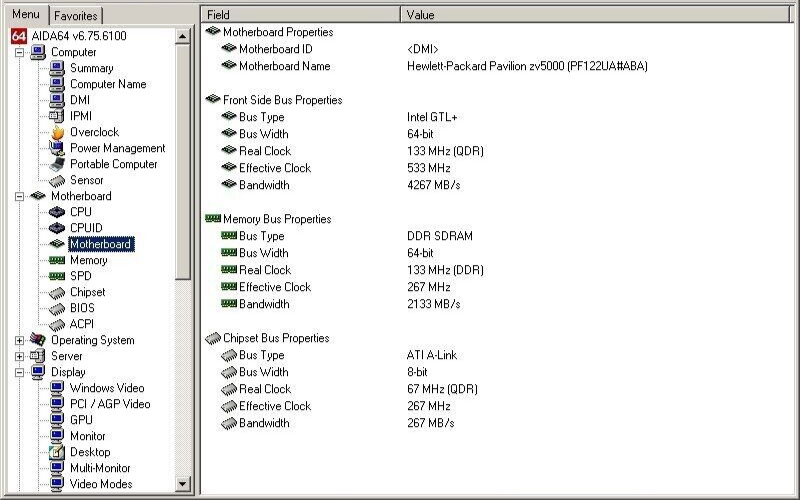The image size is (800, 500).
Task: Click the Windows Video monitor icon
Action: pos(57,388)
